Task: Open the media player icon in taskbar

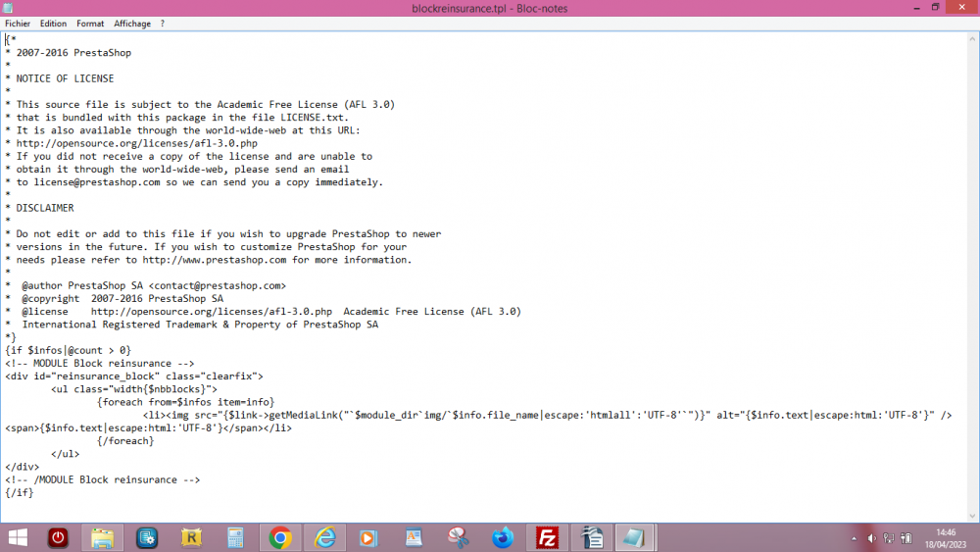Action: [x=368, y=537]
